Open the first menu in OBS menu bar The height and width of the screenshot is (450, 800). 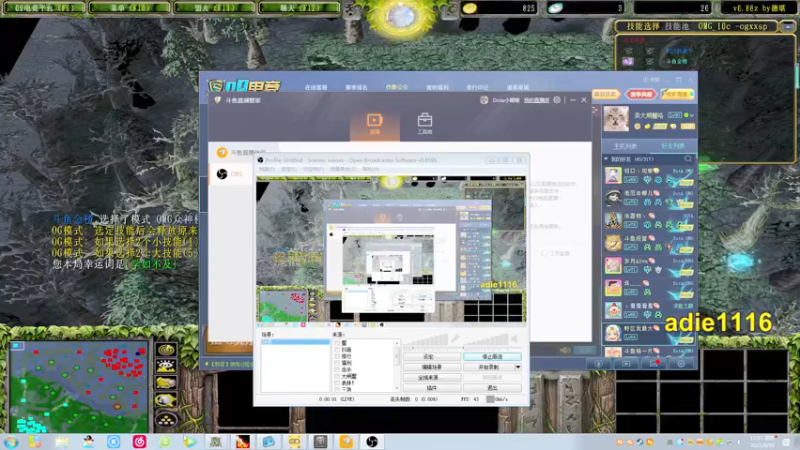tap(266, 169)
